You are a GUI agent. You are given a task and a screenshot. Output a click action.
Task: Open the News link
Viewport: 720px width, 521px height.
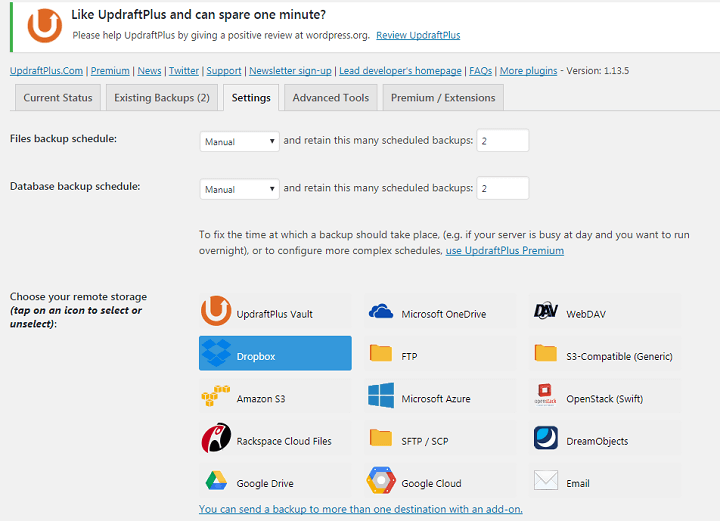149,71
